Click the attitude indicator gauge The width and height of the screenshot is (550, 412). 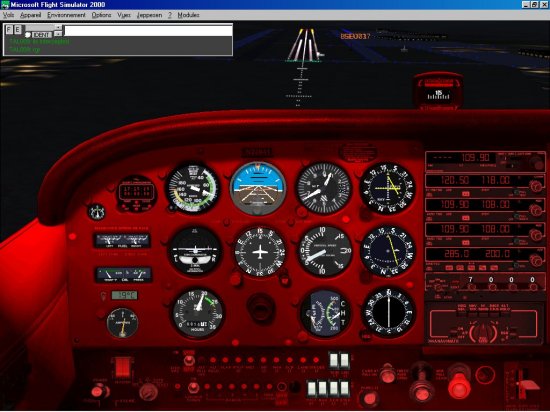point(258,188)
